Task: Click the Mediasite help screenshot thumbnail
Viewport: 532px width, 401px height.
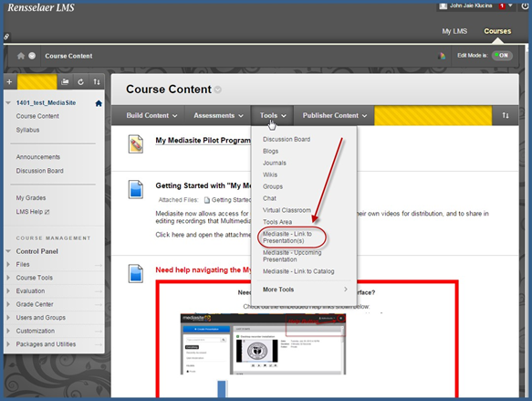Action: coord(263,344)
